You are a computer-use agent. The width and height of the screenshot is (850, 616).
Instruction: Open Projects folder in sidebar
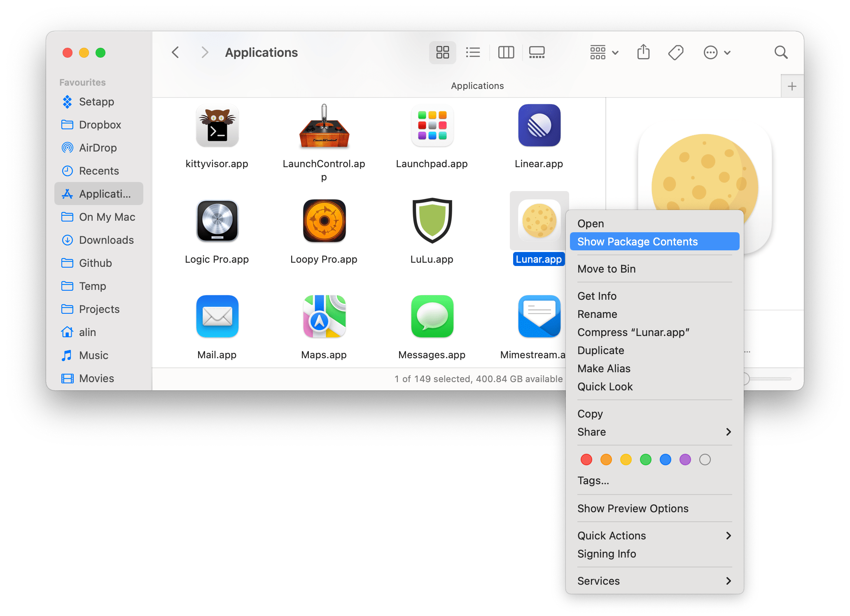tap(99, 309)
